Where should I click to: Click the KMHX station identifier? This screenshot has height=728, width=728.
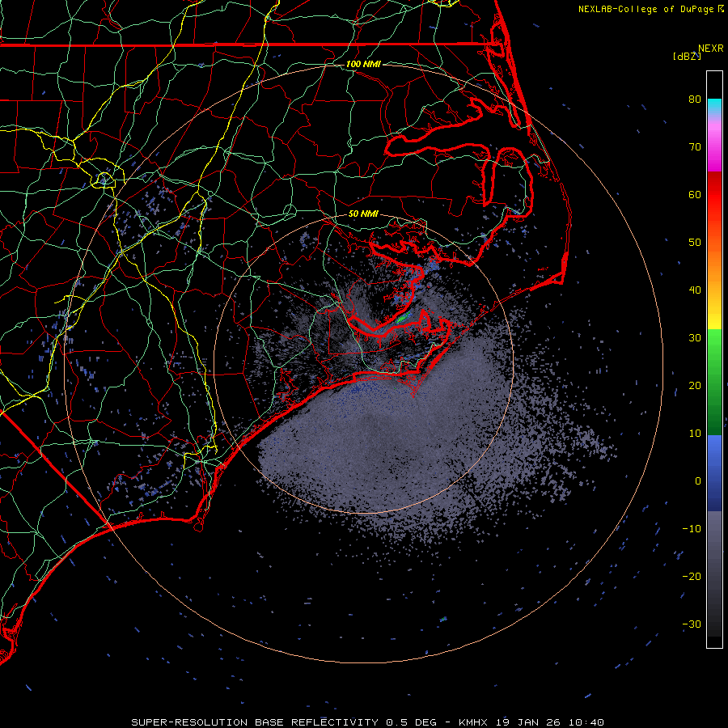coord(473,722)
